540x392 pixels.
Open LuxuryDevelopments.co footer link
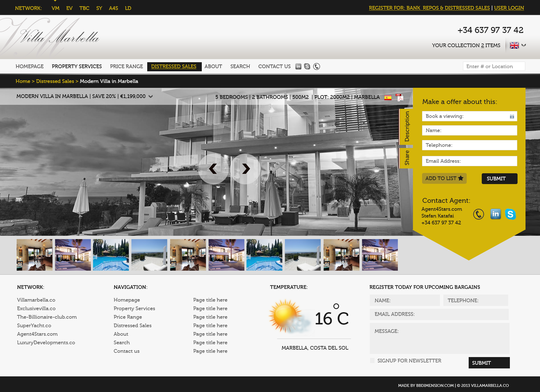click(x=46, y=343)
